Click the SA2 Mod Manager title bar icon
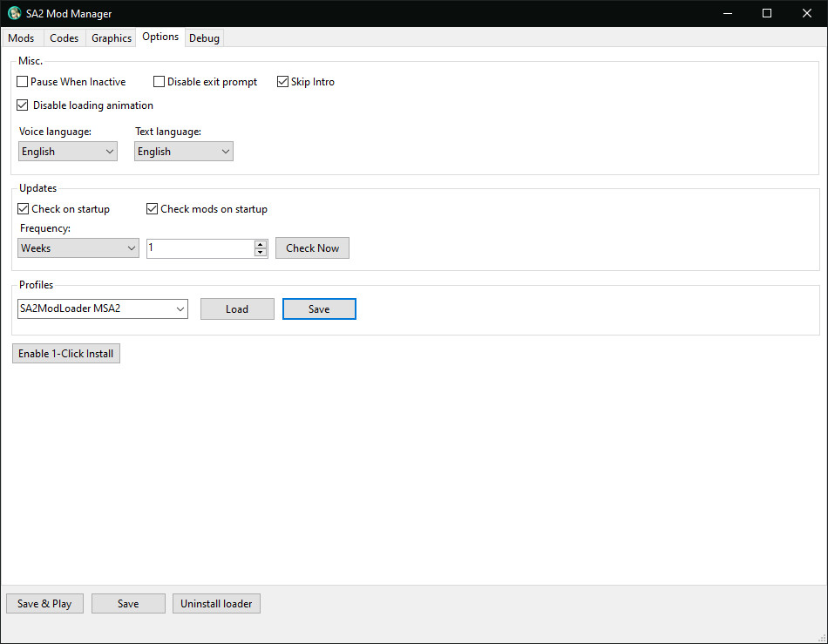Image resolution: width=828 pixels, height=644 pixels. (14, 13)
